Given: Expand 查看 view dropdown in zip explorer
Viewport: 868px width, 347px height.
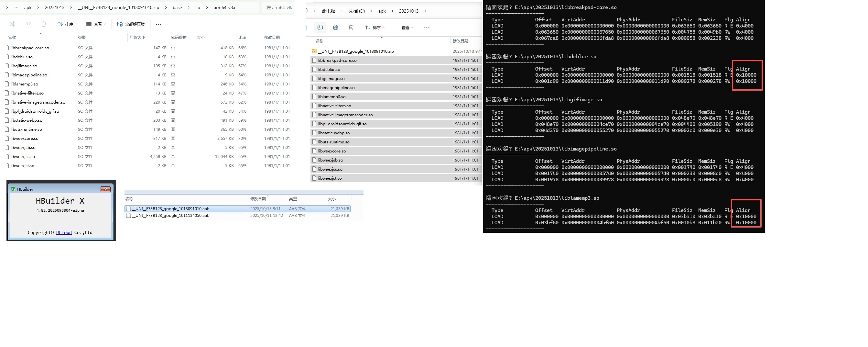Looking at the screenshot, I should (96, 24).
